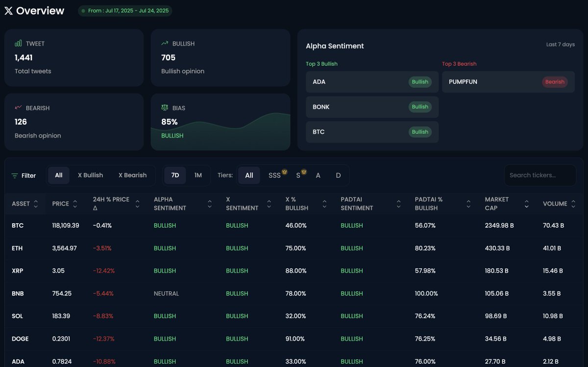Click the ETH asset name
This screenshot has height=367, width=588.
[x=17, y=248]
